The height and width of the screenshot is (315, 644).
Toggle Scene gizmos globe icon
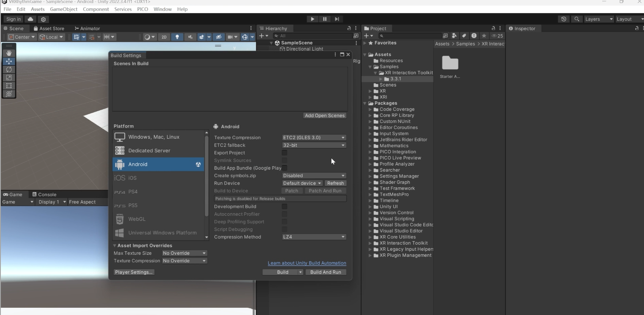(245, 37)
